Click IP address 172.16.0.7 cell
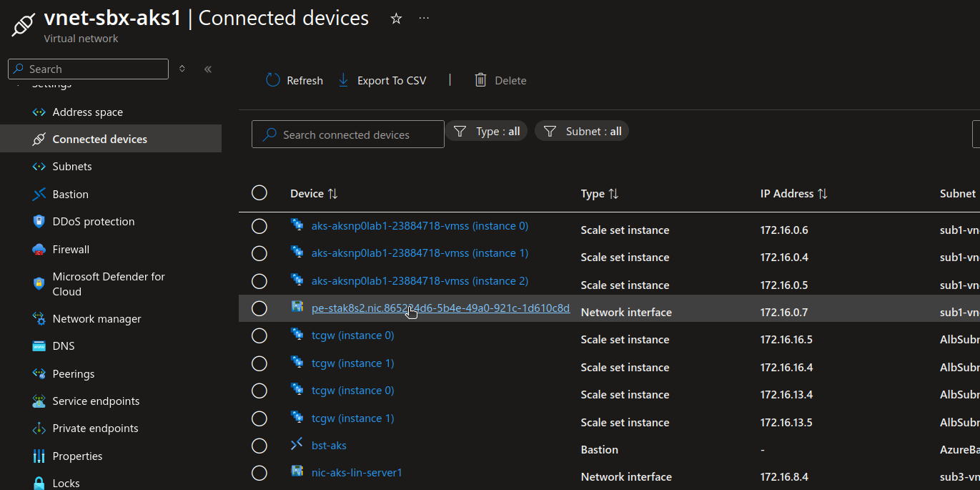The image size is (980, 490). point(784,313)
